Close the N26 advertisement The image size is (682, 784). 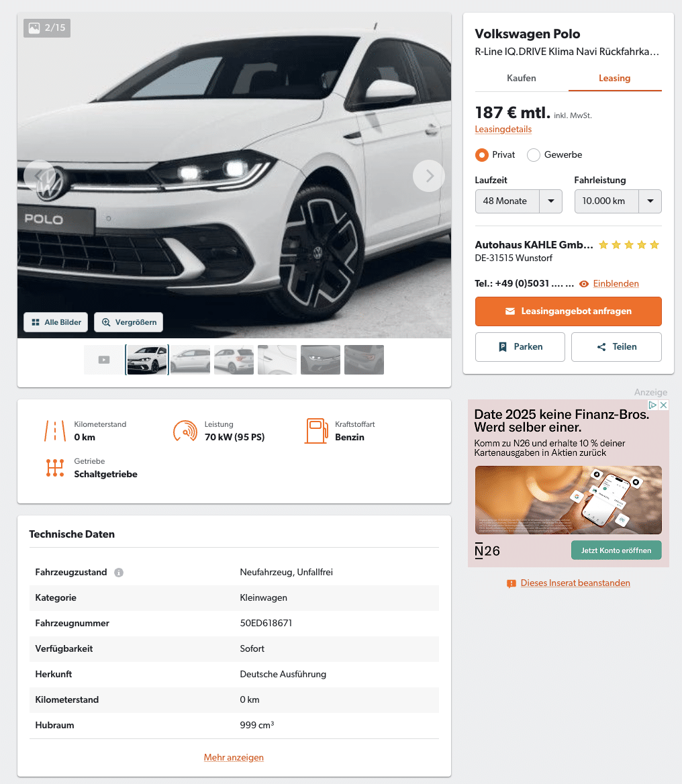pos(663,405)
